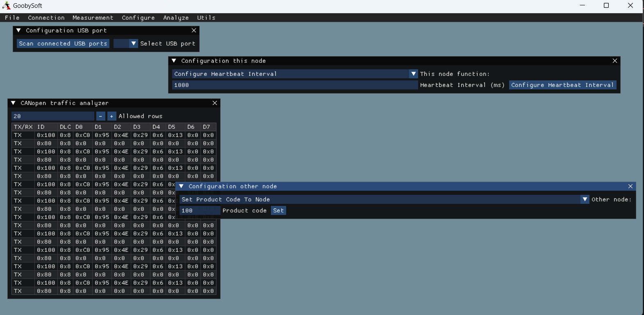Click the ID column header
The image size is (644, 315).
pyautogui.click(x=46, y=127)
